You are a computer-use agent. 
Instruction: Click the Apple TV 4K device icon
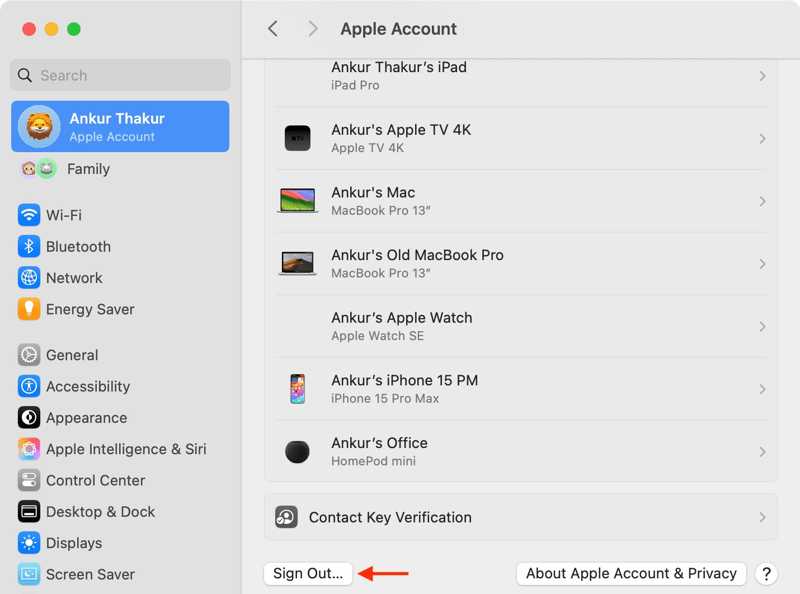297,138
